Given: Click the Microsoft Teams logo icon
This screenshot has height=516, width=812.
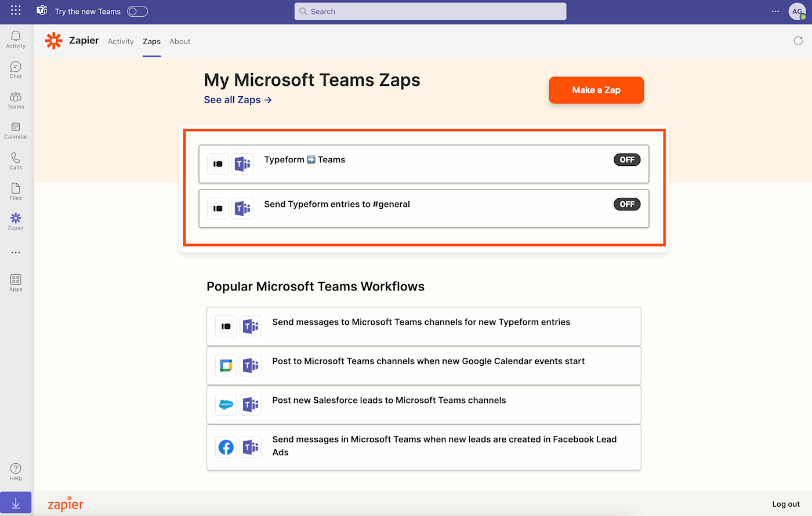Looking at the screenshot, I should pos(42,10).
